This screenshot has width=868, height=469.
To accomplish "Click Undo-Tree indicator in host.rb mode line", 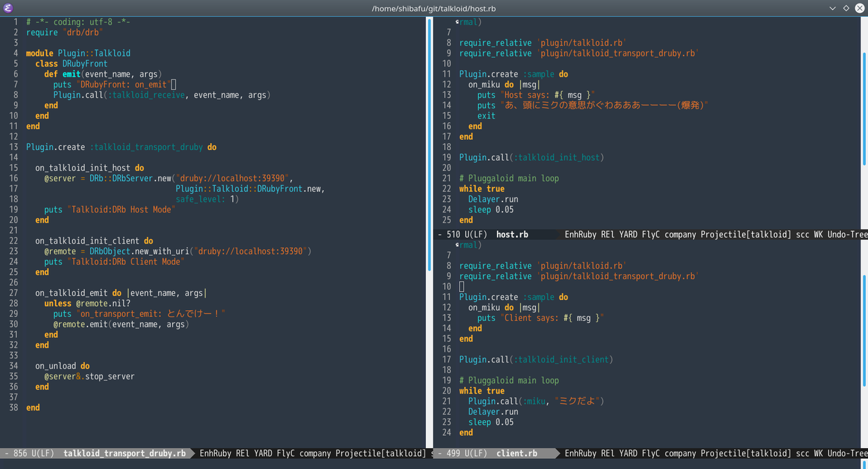I will 847,235.
